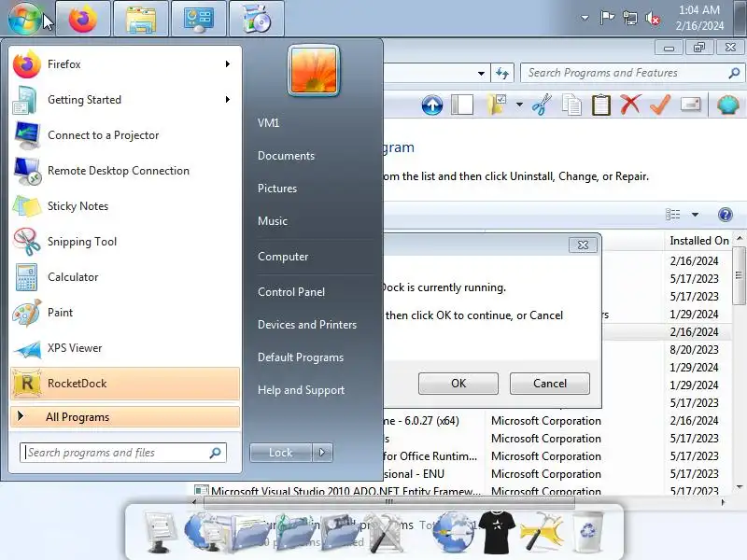The image size is (747, 560).
Task: Open Classic Shell settings shell icon
Action: 728,105
